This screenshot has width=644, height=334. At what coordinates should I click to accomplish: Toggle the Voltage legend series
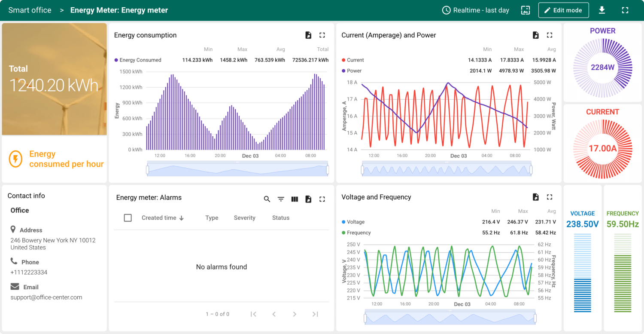353,222
